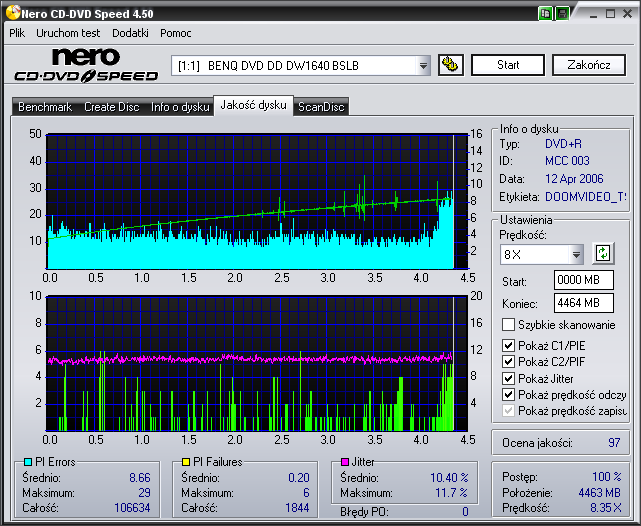Click the disc ID MCC 003

tap(567, 161)
